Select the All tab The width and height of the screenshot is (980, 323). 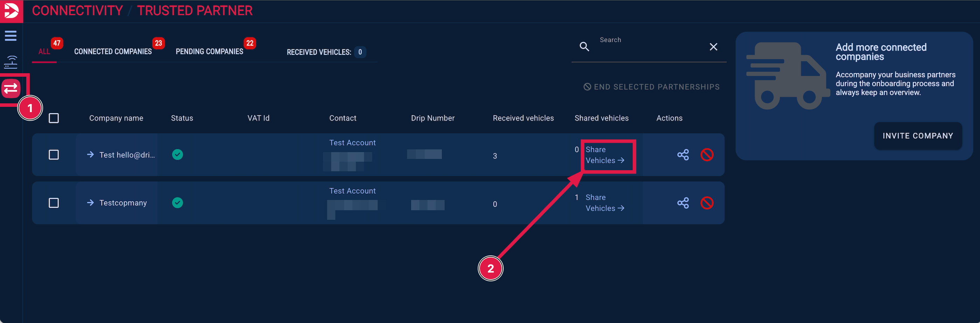44,51
